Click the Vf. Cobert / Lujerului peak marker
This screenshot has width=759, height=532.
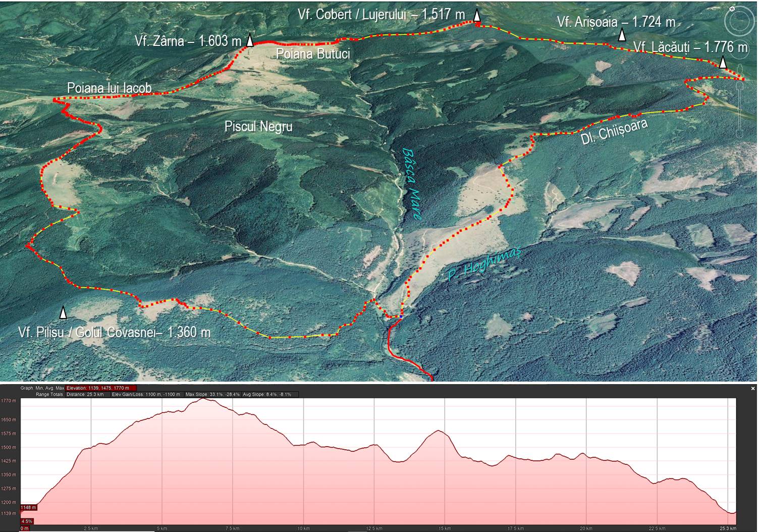click(x=476, y=16)
